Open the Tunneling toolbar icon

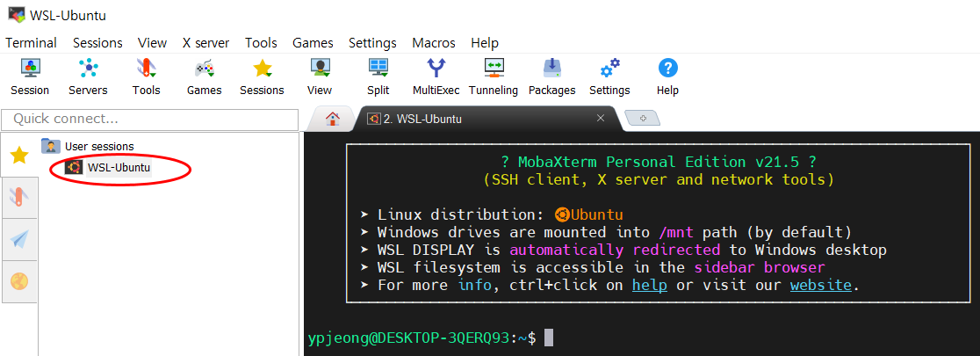click(x=494, y=77)
